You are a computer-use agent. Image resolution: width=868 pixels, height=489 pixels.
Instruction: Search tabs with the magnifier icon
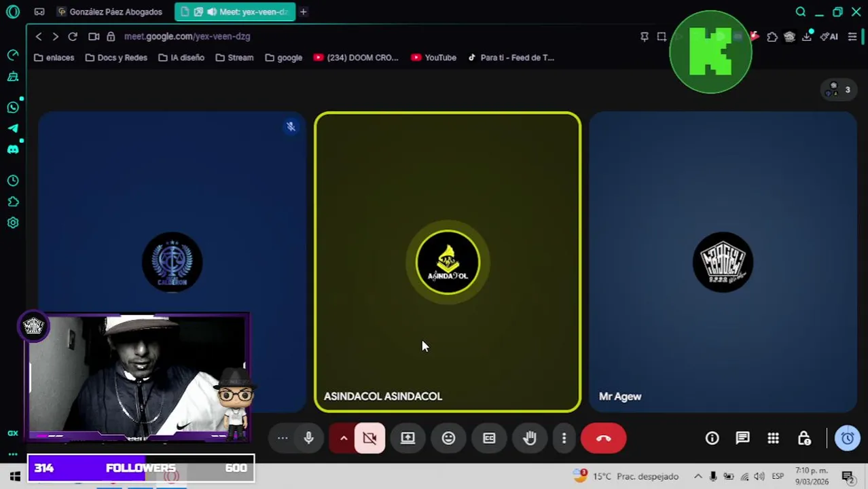pyautogui.click(x=801, y=12)
